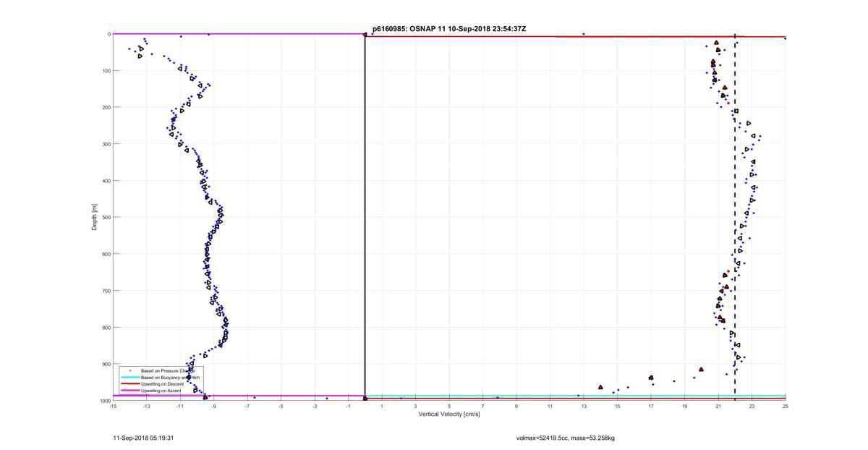868x450 pixels.
Task: Click the x-axis tick label '-1'
Action: click(x=349, y=406)
